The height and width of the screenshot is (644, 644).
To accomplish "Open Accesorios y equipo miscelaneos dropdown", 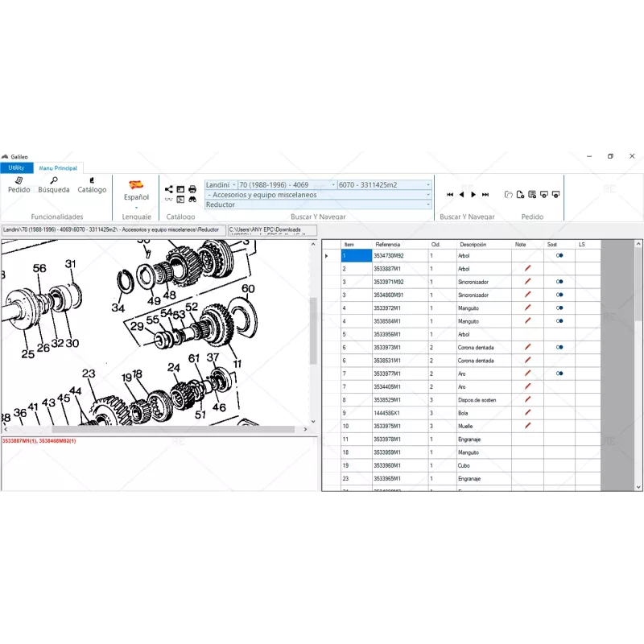I will pyautogui.click(x=427, y=195).
